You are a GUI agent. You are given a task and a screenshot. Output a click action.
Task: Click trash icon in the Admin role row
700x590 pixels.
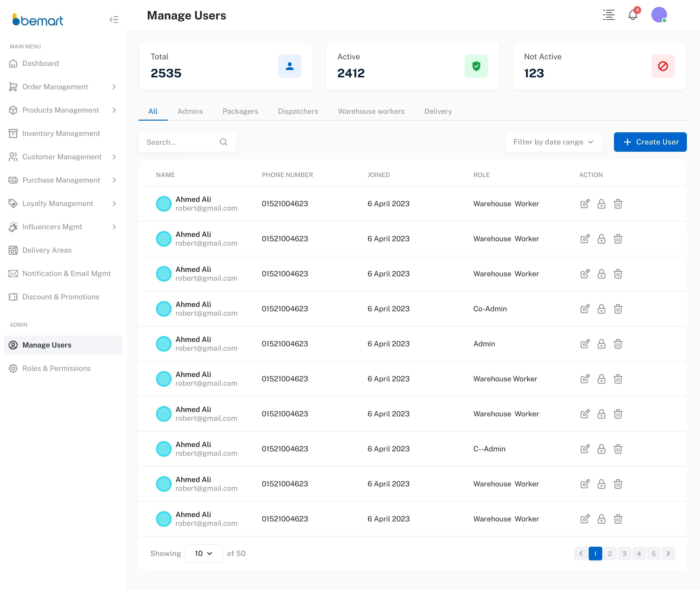point(618,344)
